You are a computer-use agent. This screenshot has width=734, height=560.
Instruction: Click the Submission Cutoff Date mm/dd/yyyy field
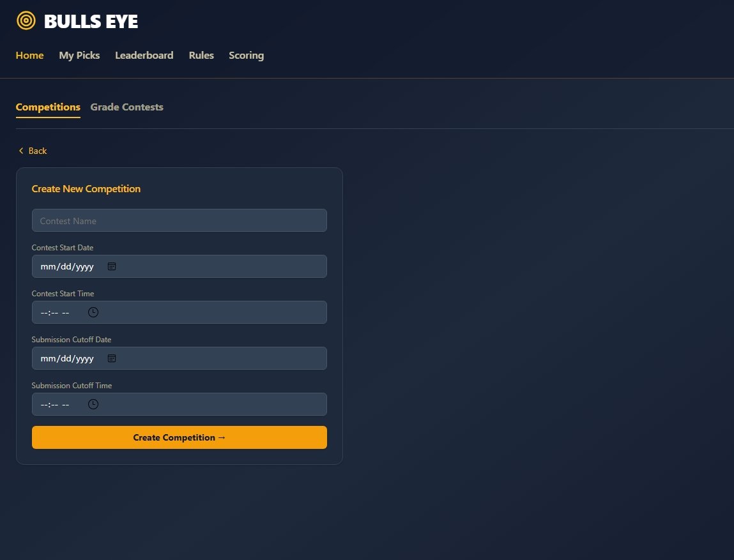coord(67,358)
